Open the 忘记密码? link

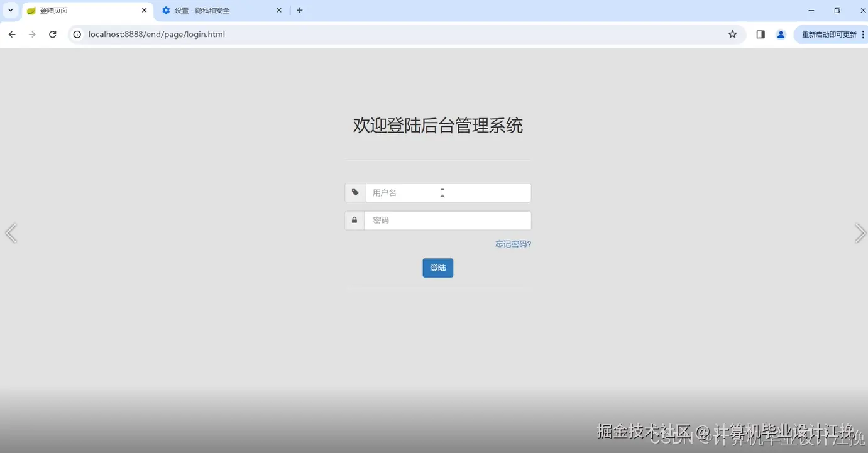[x=513, y=244]
